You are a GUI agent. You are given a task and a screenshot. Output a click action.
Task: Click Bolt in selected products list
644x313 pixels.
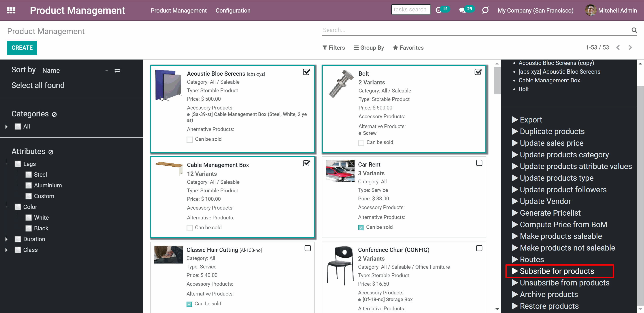tap(523, 89)
